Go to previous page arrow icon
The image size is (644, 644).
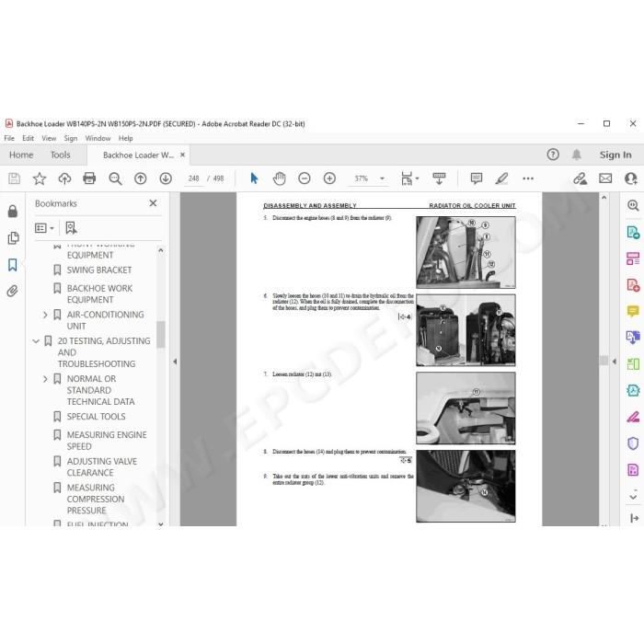[141, 178]
